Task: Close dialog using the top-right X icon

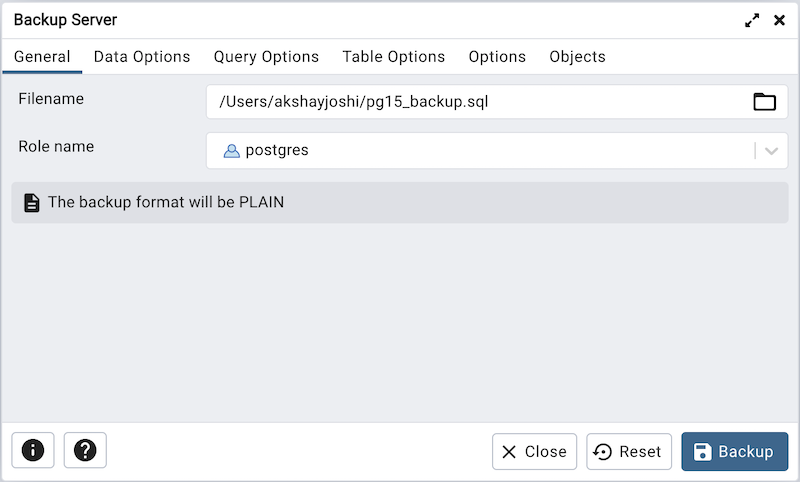Action: pos(779,20)
